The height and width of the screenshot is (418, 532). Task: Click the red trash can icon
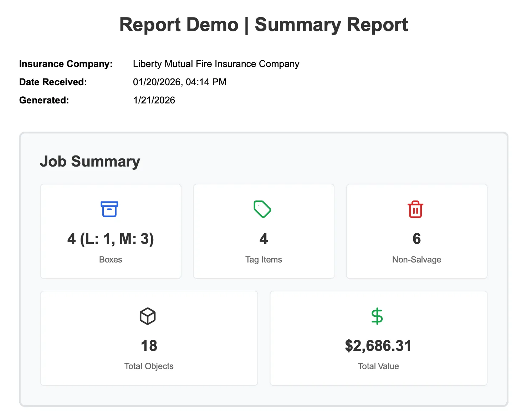(415, 209)
